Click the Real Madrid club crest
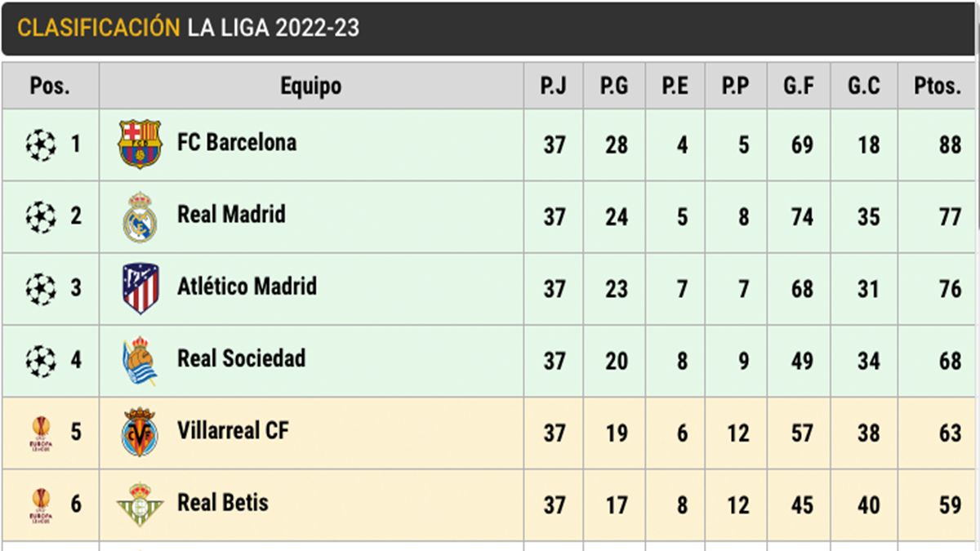Viewport: 980px width, 551px height. [x=140, y=217]
